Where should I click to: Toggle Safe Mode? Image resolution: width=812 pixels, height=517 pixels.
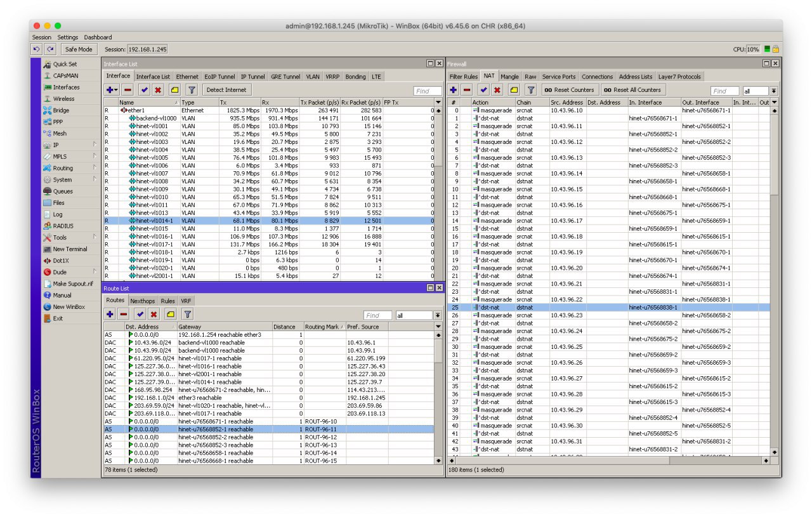coord(79,49)
